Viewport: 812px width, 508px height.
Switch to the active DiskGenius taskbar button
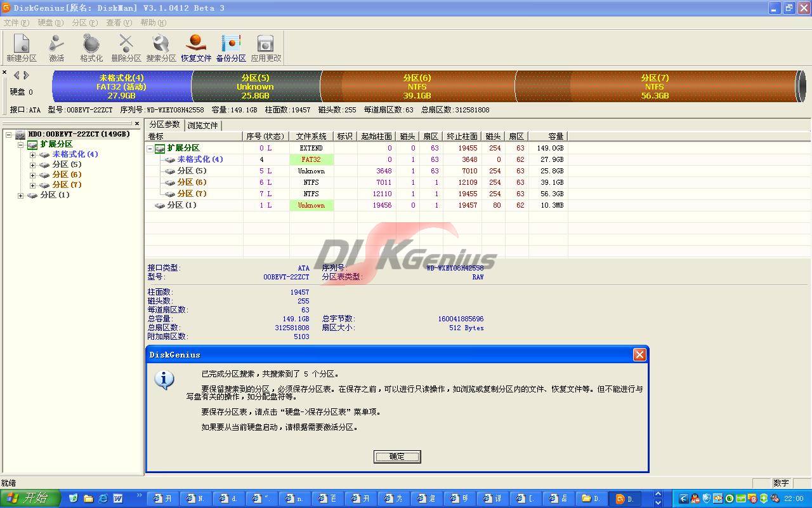[x=625, y=498]
